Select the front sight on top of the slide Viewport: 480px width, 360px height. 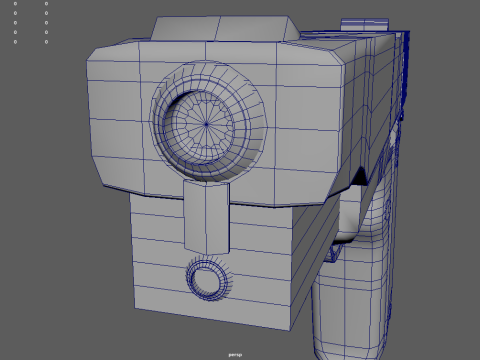(x=226, y=29)
